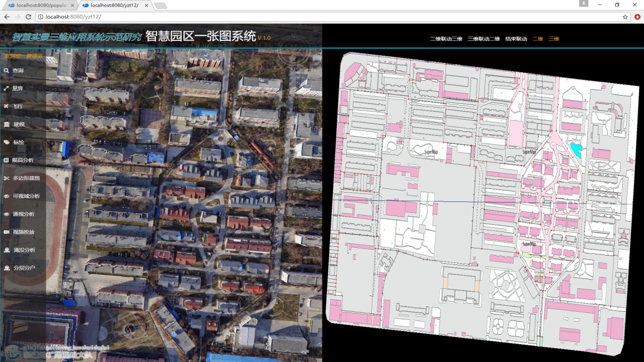
Task: Enable 三维联动二维 linkage
Action: click(x=484, y=39)
